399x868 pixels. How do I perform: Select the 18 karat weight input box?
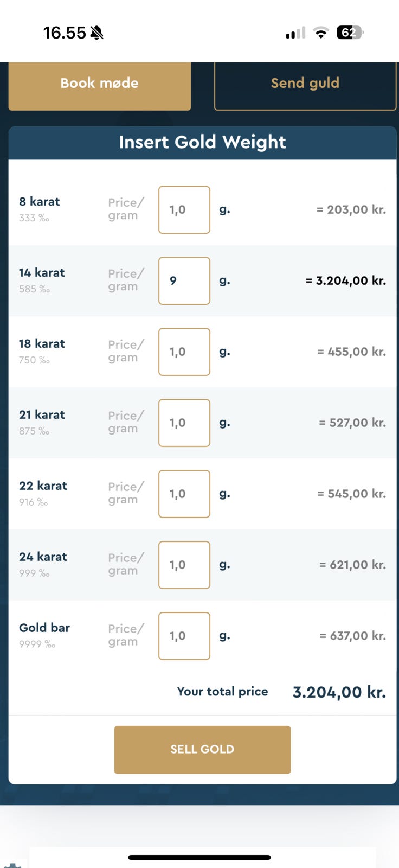[x=184, y=352]
